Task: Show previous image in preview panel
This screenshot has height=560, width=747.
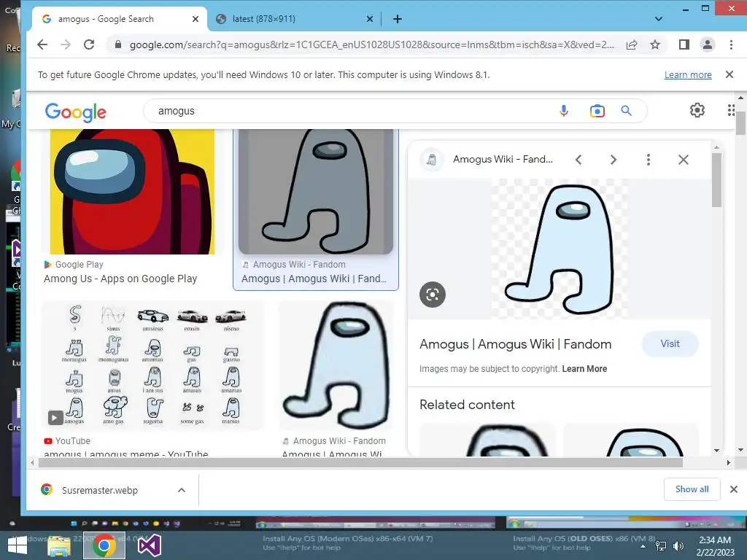Action: tap(578, 160)
